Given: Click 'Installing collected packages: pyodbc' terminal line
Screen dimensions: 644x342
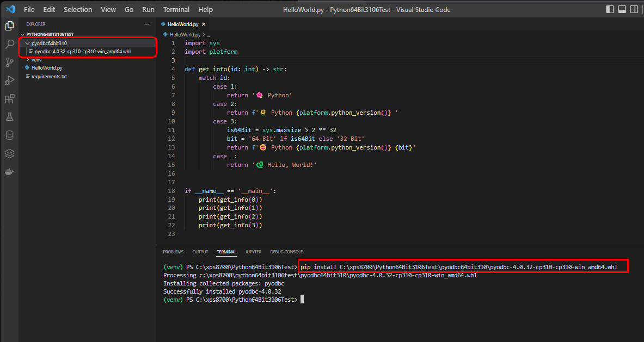Looking at the screenshot, I should (224, 284).
